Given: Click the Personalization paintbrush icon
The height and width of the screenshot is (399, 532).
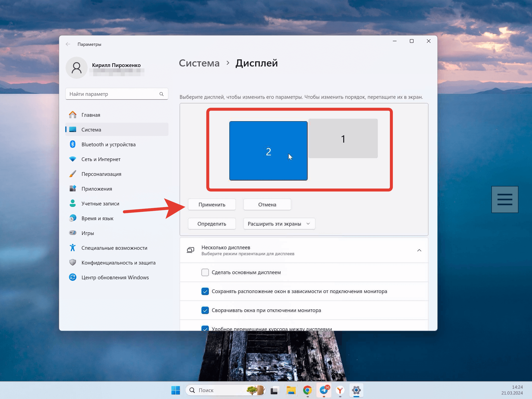Looking at the screenshot, I should click(x=73, y=174).
